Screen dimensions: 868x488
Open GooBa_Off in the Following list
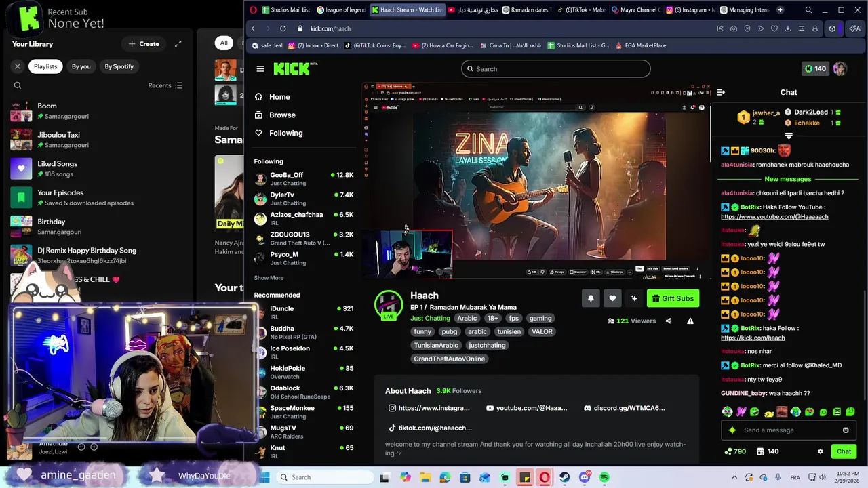304,179
